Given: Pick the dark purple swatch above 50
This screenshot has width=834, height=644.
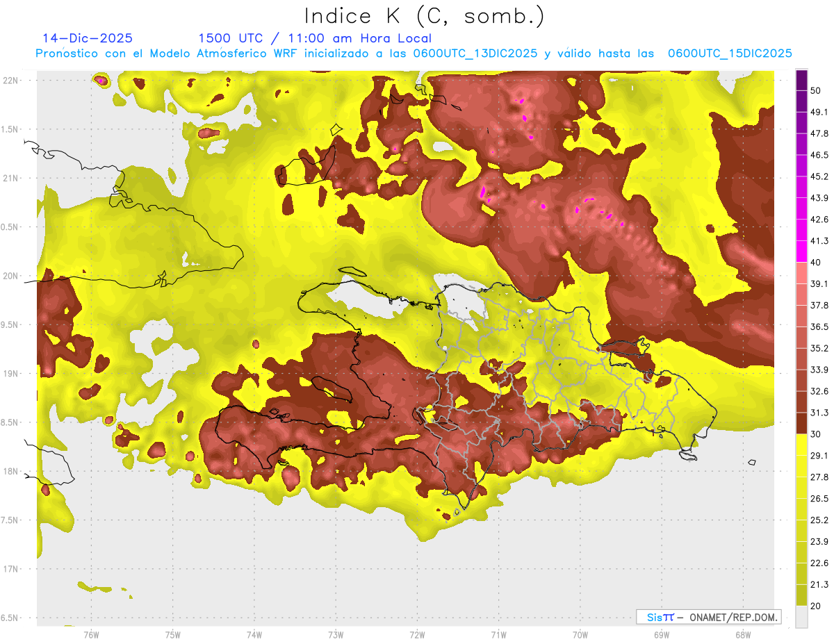Looking at the screenshot, I should (x=801, y=80).
